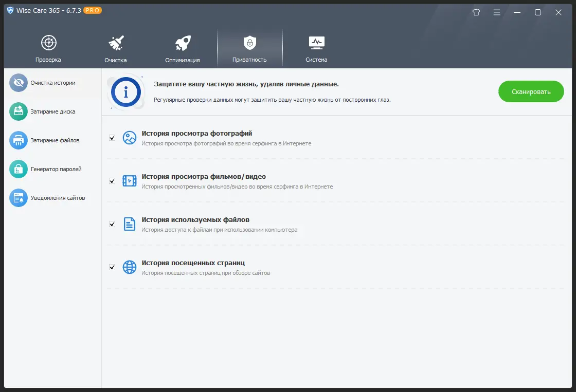Viewport: 576px width, 392px height.
Task: Click the Генератор паролей lock icon
Action: tap(19, 169)
